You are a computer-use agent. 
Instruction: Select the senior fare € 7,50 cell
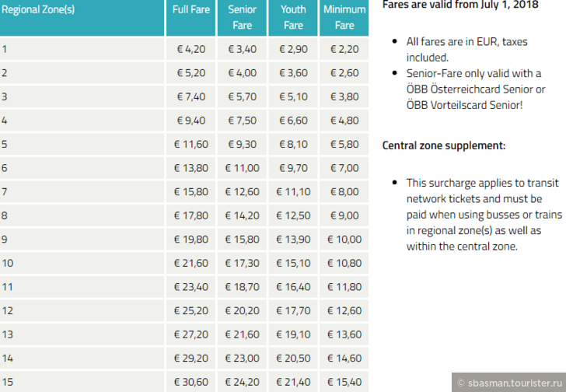242,121
